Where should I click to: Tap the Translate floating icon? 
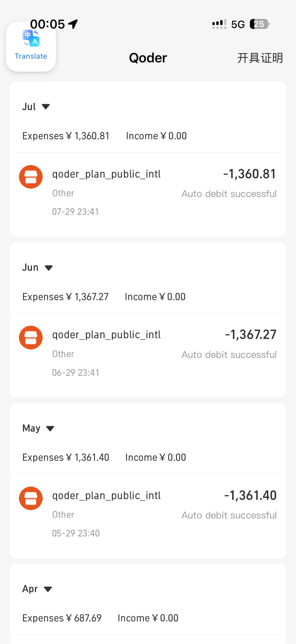[31, 47]
